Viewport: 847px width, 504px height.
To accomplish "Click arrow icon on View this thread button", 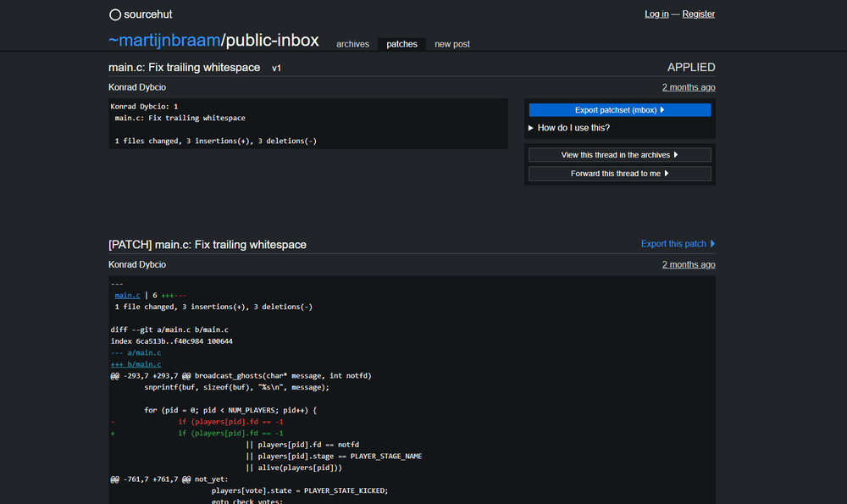I will pos(676,155).
